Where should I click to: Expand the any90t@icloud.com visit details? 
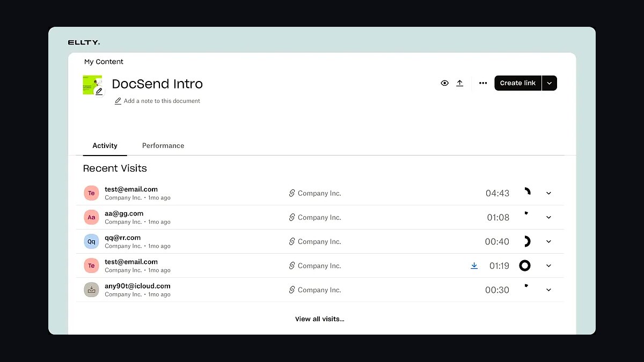[548, 290]
